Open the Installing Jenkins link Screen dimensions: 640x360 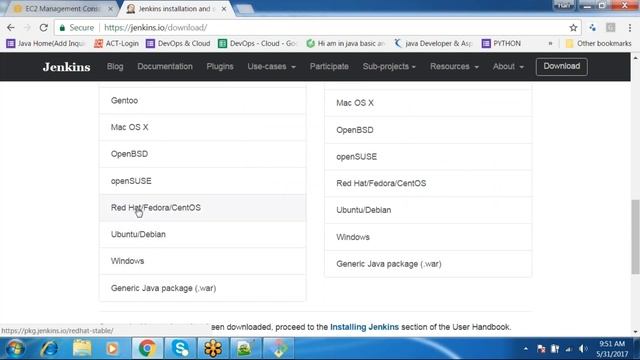364,327
